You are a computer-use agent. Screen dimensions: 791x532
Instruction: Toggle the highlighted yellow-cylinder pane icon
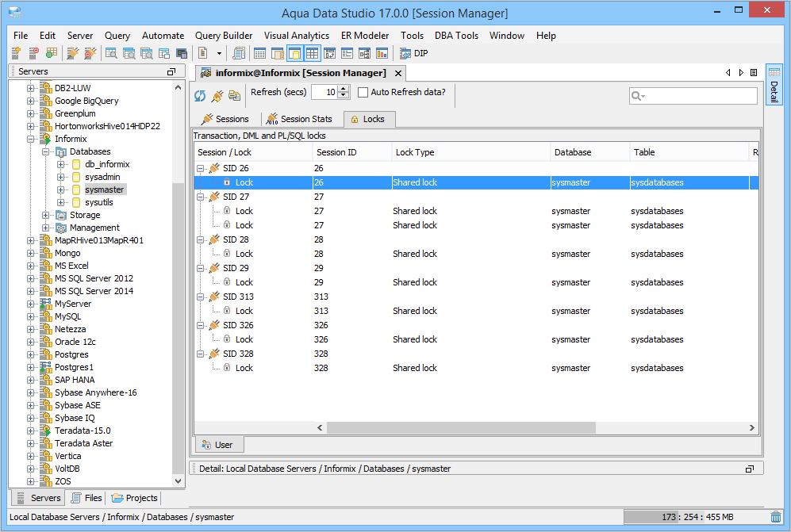pos(294,53)
